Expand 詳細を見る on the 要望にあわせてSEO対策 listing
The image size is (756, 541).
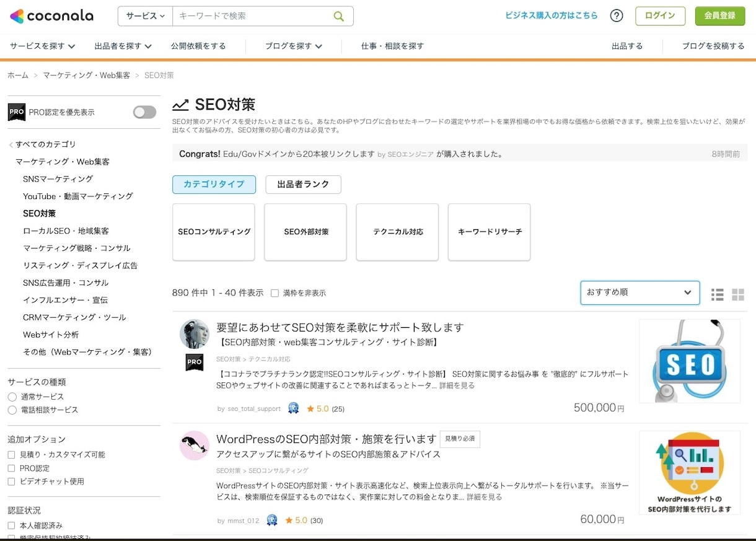(457, 385)
